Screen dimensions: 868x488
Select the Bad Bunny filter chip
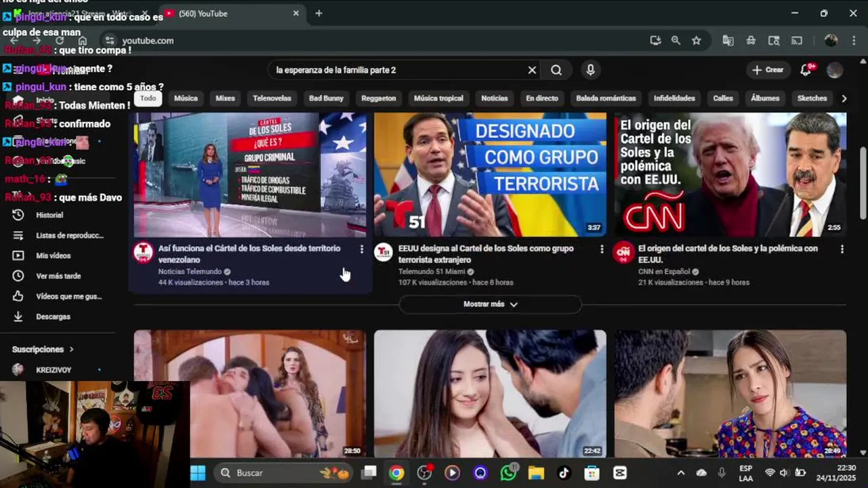tap(326, 98)
